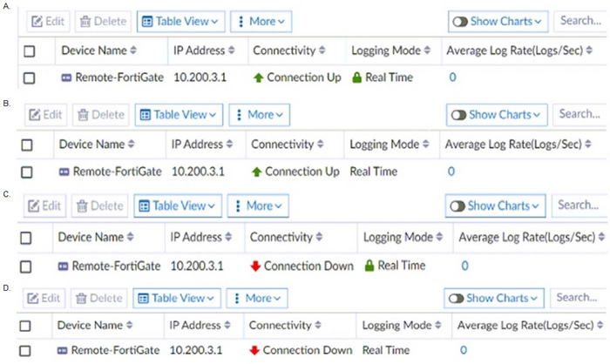Image resolution: width=610 pixels, height=364 pixels.
Task: Click the FortiGate device icon in panel B
Action: click(x=64, y=172)
